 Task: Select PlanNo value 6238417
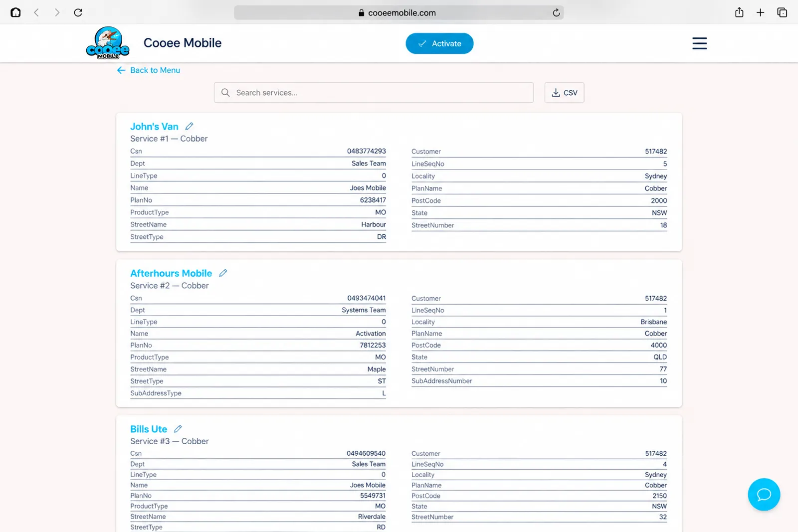click(x=373, y=200)
